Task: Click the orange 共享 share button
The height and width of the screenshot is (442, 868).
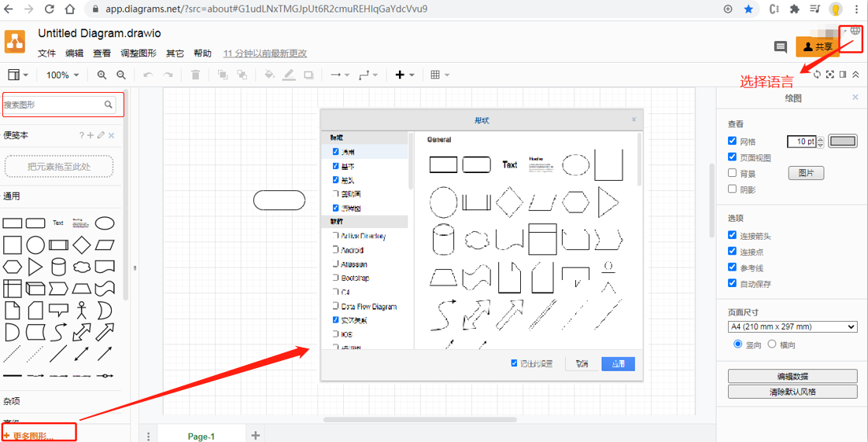Action: point(818,46)
